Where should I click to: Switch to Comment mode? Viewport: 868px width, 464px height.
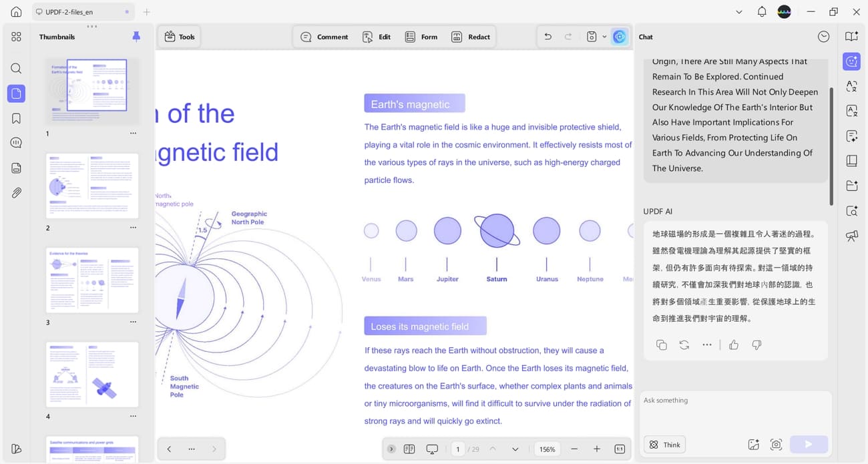[324, 37]
